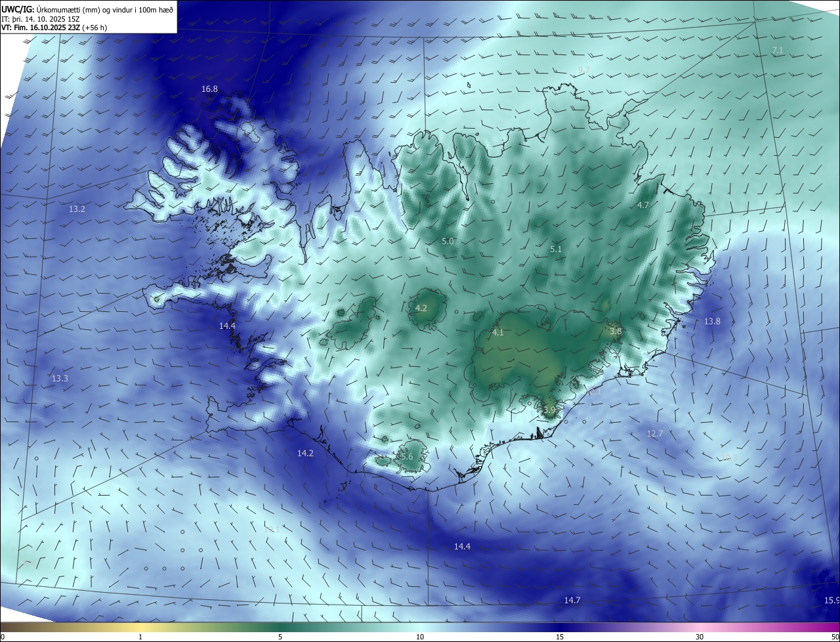Click the 4.2 value on Hofsjökull glacier

(x=421, y=308)
